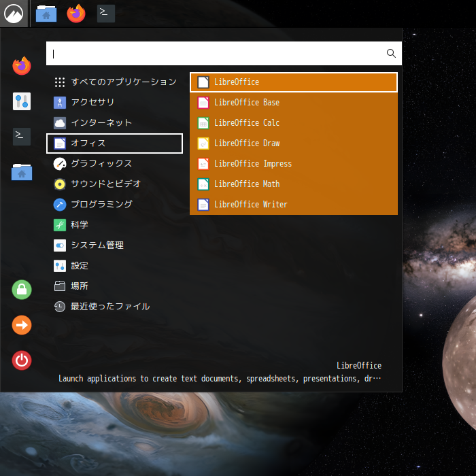Viewport: 476px width, 476px height.
Task: Select the インターネット category label
Action: pyautogui.click(x=101, y=122)
